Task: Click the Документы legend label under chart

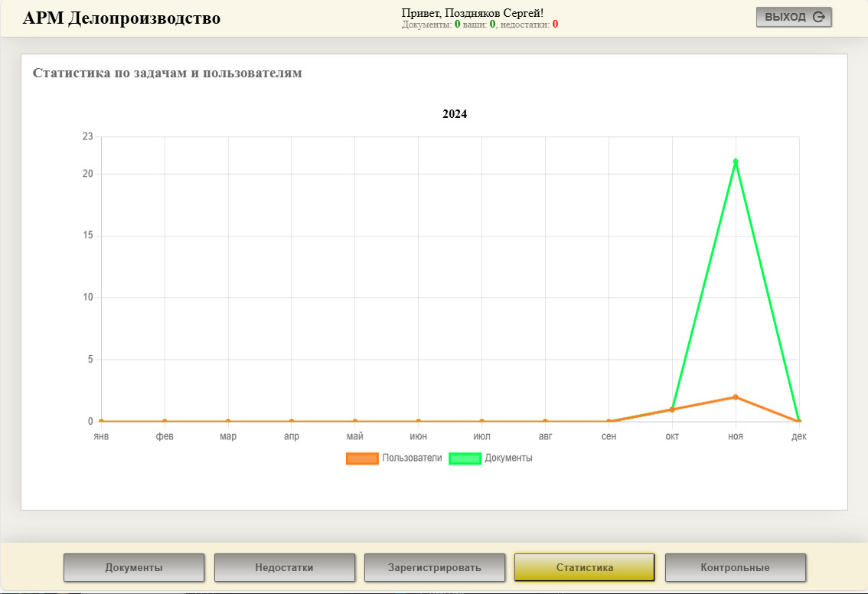Action: [508, 458]
